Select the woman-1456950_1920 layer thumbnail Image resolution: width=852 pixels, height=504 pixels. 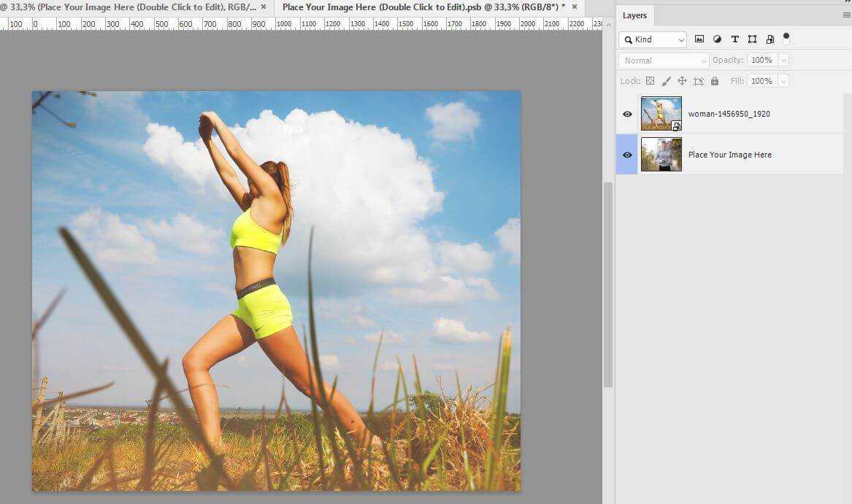pyautogui.click(x=661, y=114)
